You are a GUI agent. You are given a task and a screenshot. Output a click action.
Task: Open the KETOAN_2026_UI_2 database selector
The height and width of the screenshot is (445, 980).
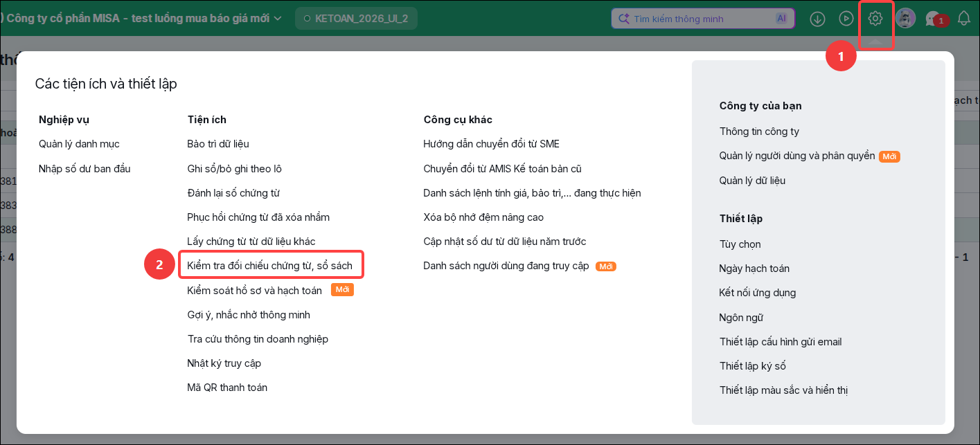tap(356, 19)
